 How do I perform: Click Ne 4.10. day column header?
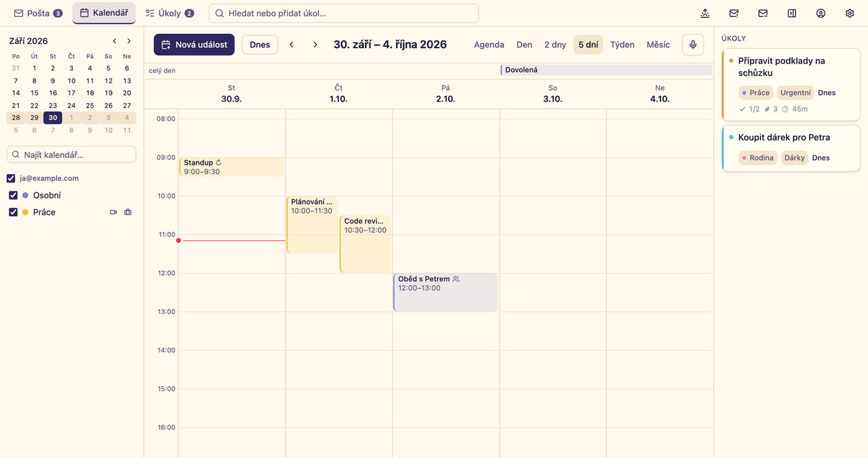(660, 93)
